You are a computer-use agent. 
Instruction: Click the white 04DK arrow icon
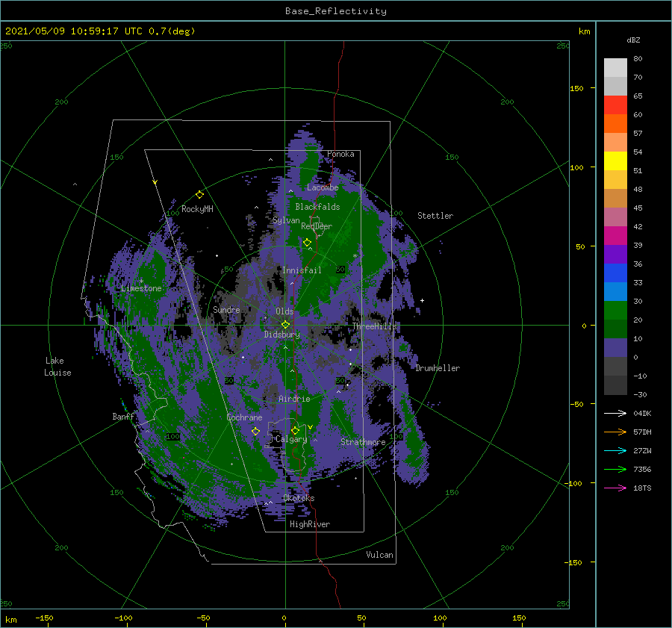615,413
